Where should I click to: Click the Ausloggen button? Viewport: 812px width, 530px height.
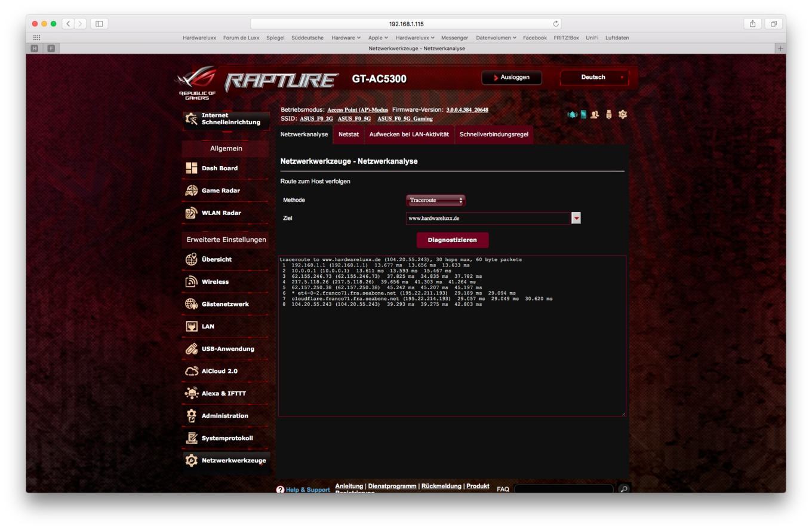512,78
